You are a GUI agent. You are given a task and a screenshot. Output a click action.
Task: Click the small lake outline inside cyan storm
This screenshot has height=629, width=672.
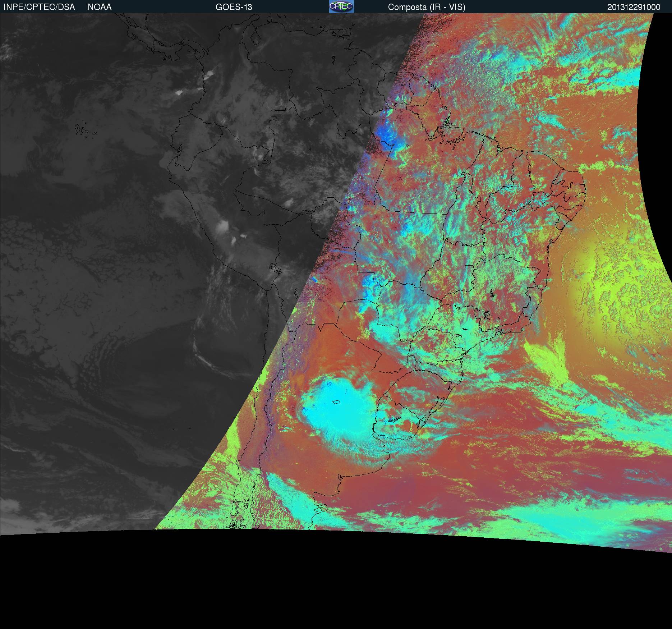[336, 402]
